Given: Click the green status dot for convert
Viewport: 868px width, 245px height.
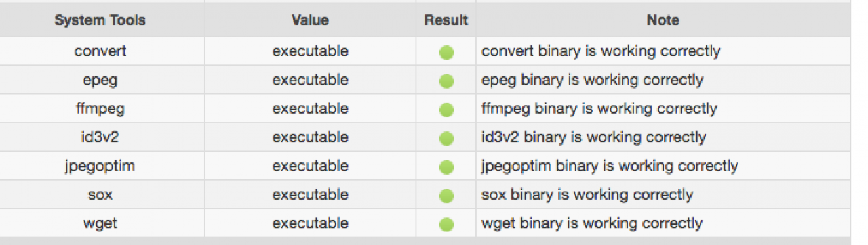Looking at the screenshot, I should click(x=446, y=52).
